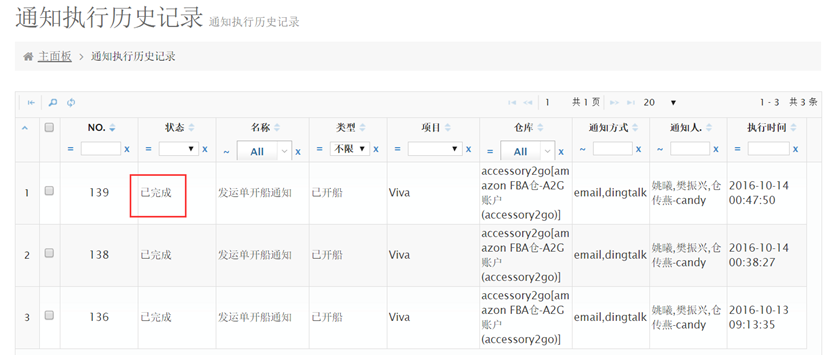This screenshot has height=360, width=829.
Task: Open the 状态 filter dropdown
Action: pyautogui.click(x=179, y=149)
